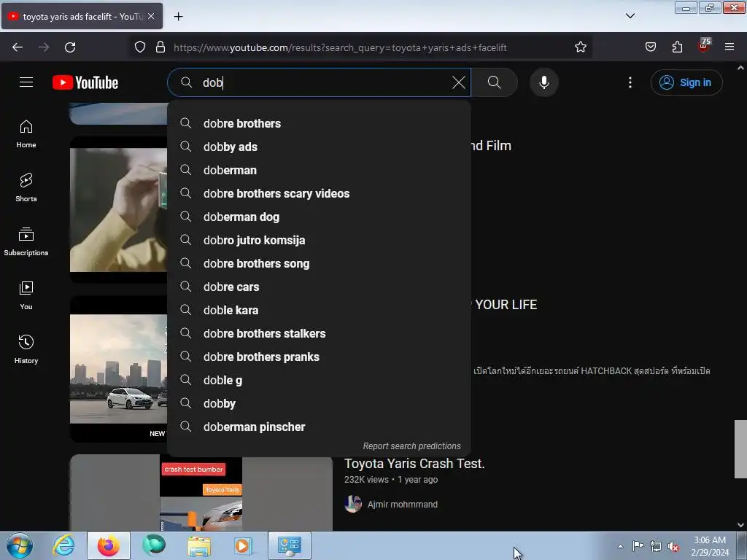Viewport: 747px width, 560px height.
Task: Choose the suggestion dobby ads
Action: [x=320, y=147]
